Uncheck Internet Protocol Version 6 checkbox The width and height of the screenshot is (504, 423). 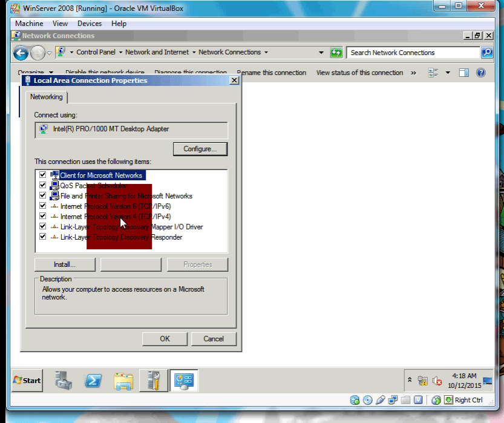pyautogui.click(x=42, y=205)
